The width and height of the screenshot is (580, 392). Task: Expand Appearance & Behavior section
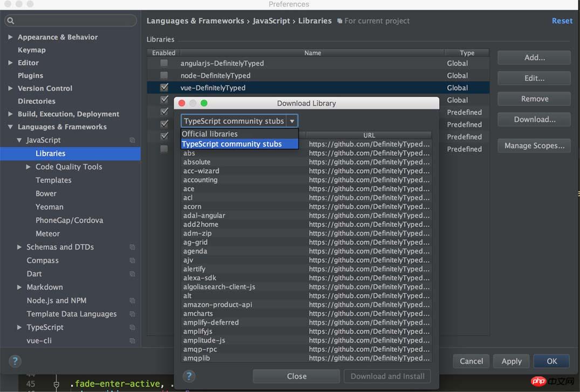[10, 37]
